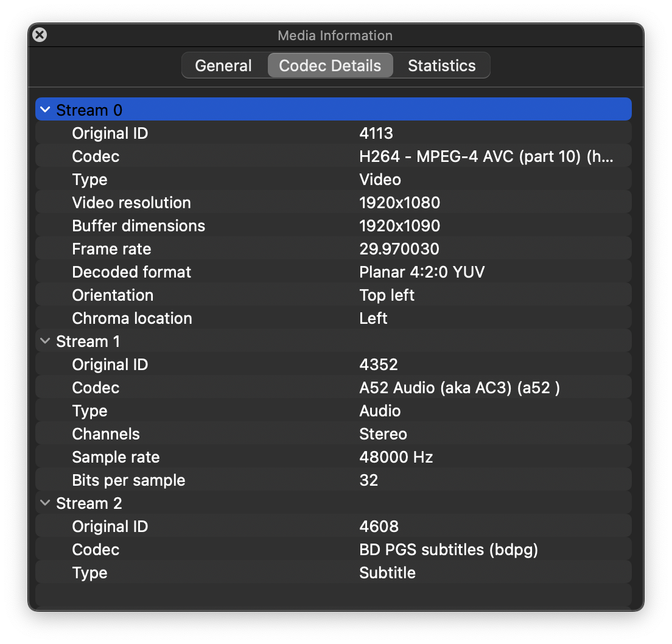Select the Codec Details tab
Viewport: 672px width, 644px height.
pos(330,66)
